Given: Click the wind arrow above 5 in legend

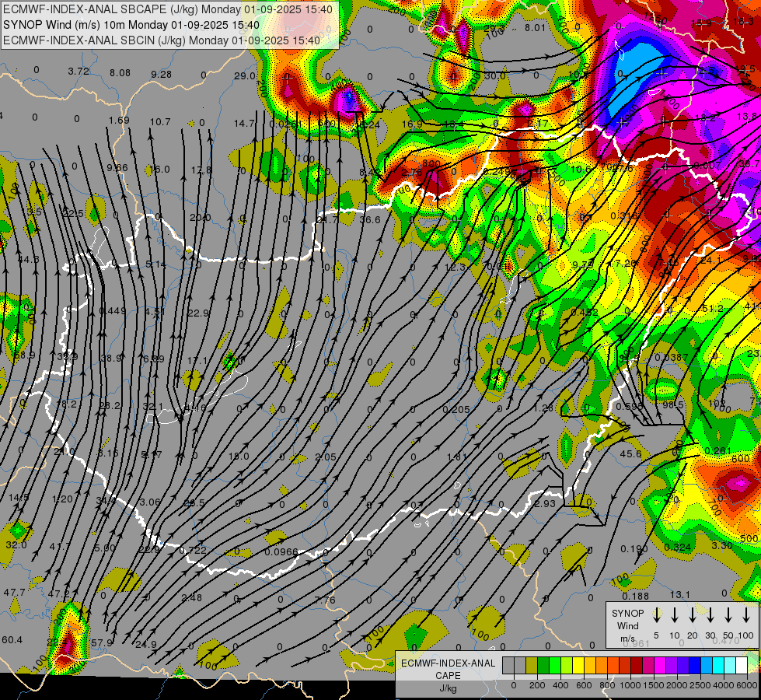Looking at the screenshot, I should (x=657, y=615).
